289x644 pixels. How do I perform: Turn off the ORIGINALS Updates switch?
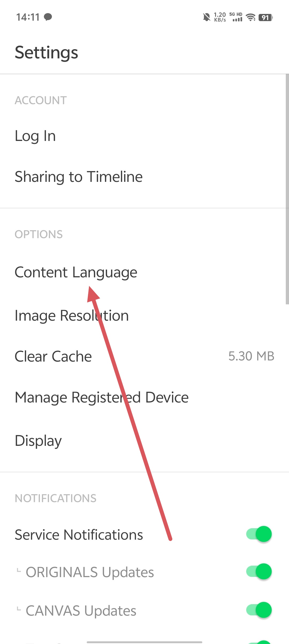click(x=259, y=571)
